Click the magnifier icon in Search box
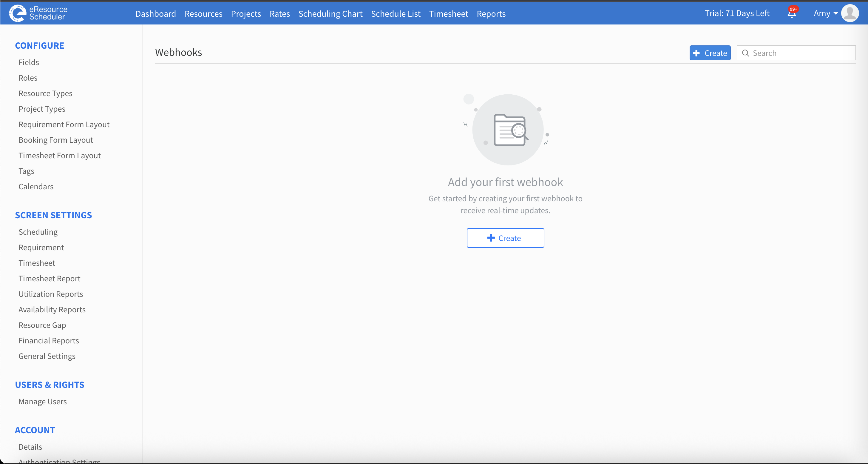 tap(746, 53)
